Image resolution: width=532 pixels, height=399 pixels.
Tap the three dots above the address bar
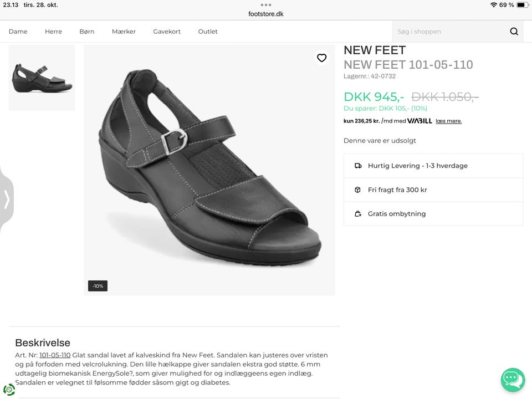coord(266,4)
